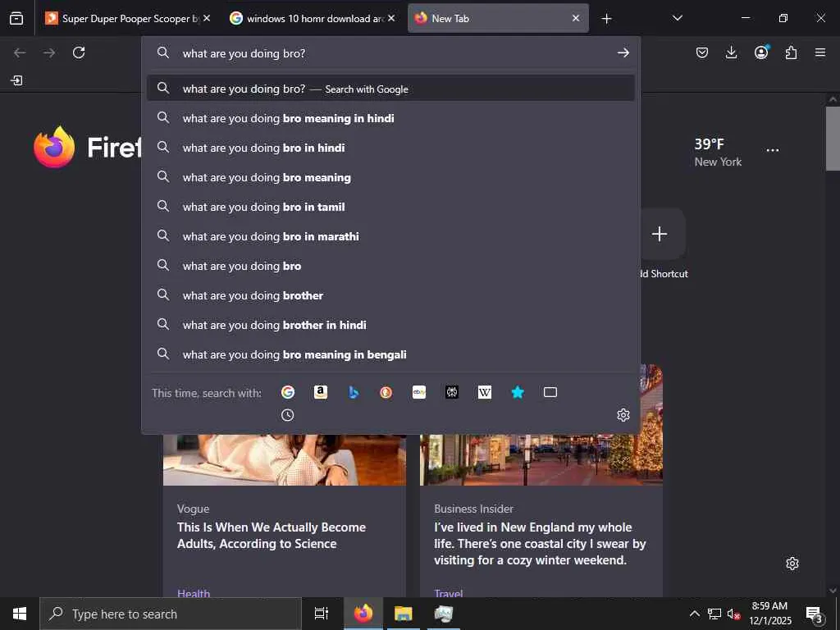This screenshot has width=840, height=630.
Task: Search open tabs using the tab icon
Action: pos(550,392)
